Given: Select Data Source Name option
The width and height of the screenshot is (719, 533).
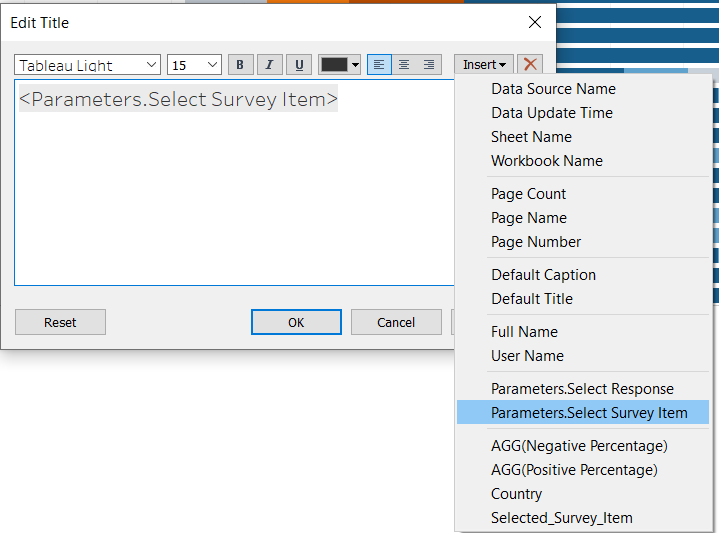Looking at the screenshot, I should [553, 89].
